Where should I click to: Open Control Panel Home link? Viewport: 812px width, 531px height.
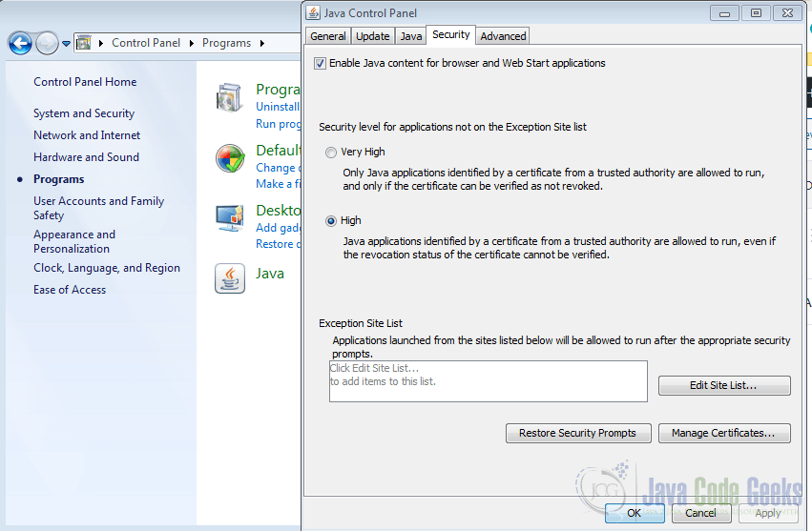(x=85, y=82)
